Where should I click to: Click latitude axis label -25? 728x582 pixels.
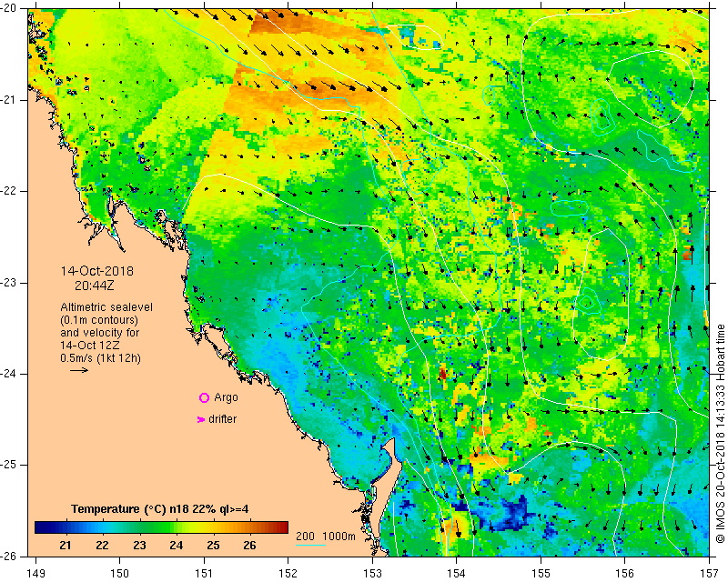(x=10, y=465)
